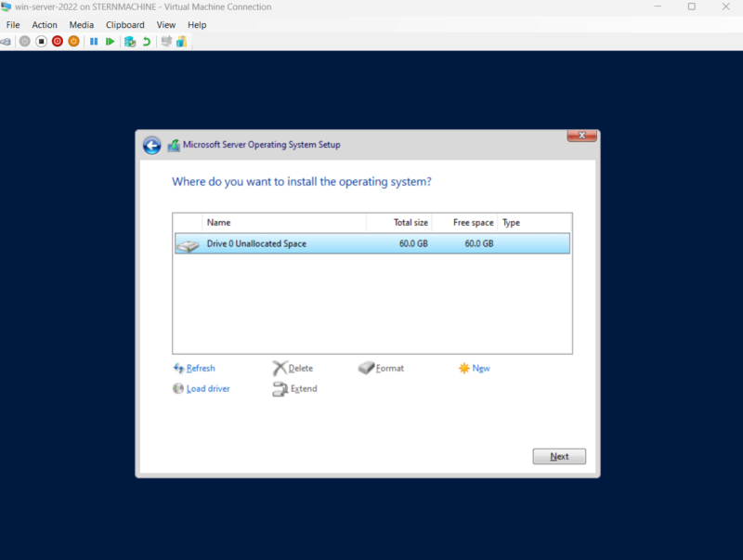Click the Total size column header
The width and height of the screenshot is (743, 560).
(399, 223)
